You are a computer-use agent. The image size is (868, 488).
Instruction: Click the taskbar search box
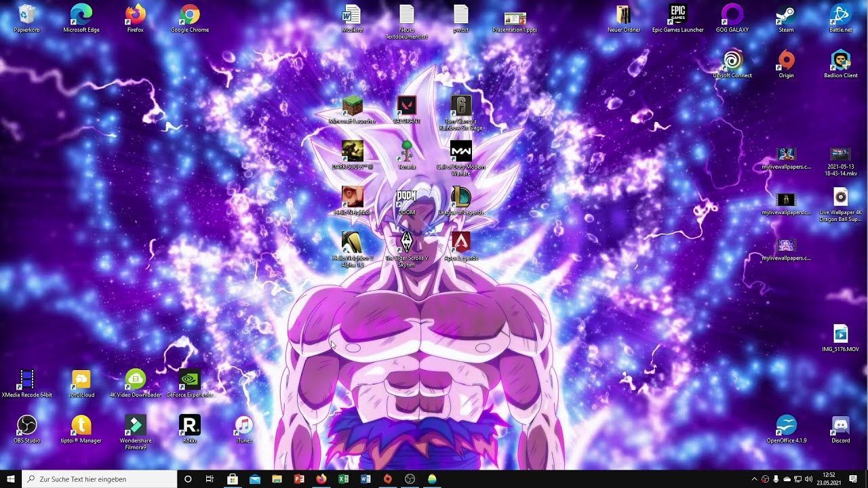tap(100, 479)
